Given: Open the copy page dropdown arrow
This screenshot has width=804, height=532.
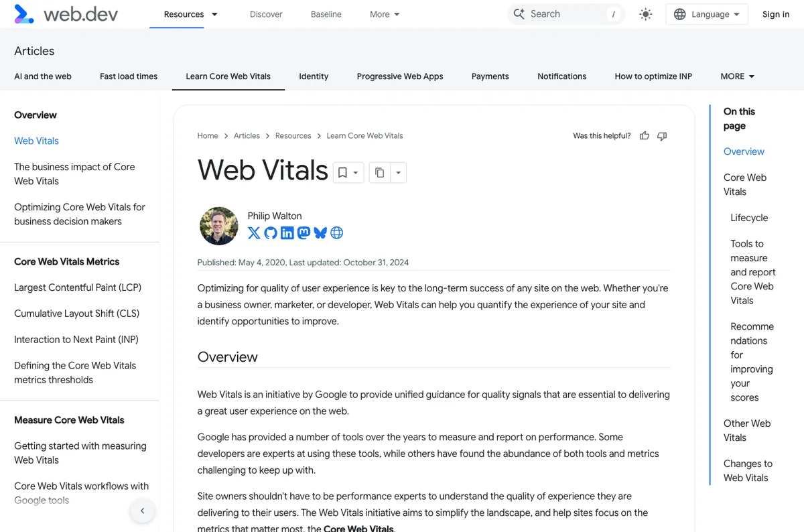Looking at the screenshot, I should 398,173.
